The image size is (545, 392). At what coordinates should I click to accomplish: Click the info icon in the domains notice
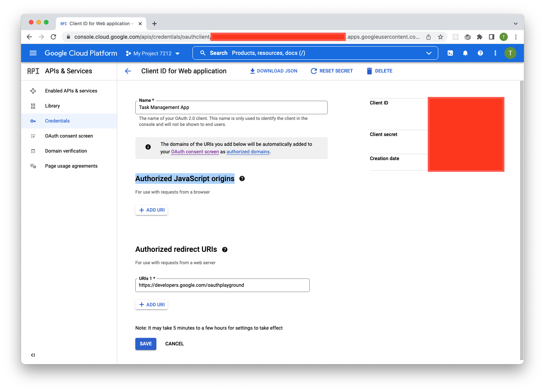pyautogui.click(x=148, y=147)
